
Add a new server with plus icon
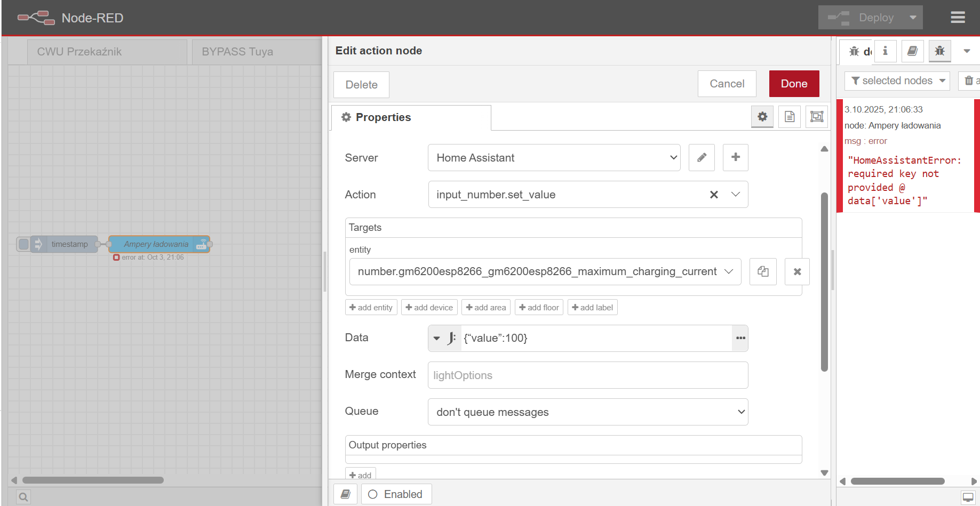[735, 157]
